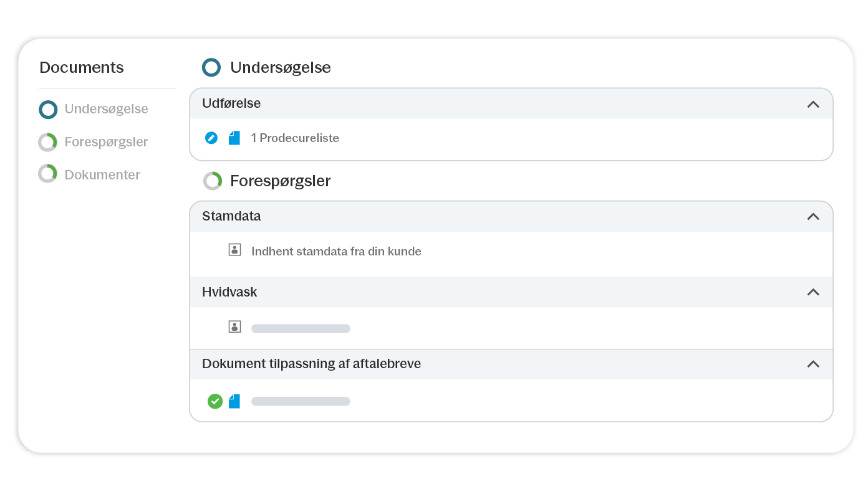Click the progress ring beside the Undersøgelse heading
The width and height of the screenshot is (868, 489).
[x=211, y=67]
